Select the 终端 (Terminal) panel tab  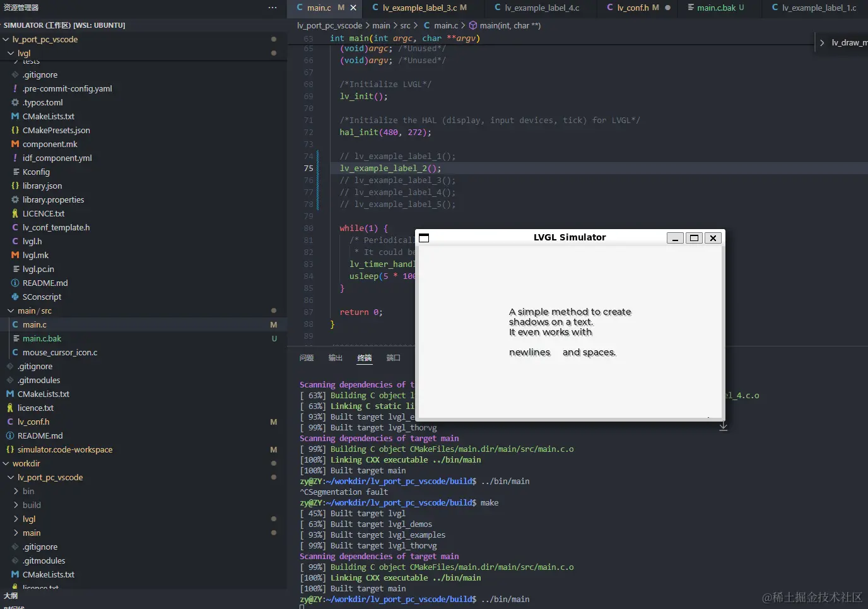tap(365, 358)
